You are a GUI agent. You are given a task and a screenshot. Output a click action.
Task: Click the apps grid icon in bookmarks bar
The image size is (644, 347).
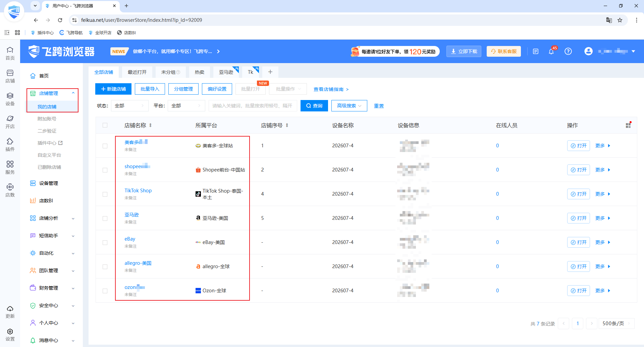(x=17, y=33)
